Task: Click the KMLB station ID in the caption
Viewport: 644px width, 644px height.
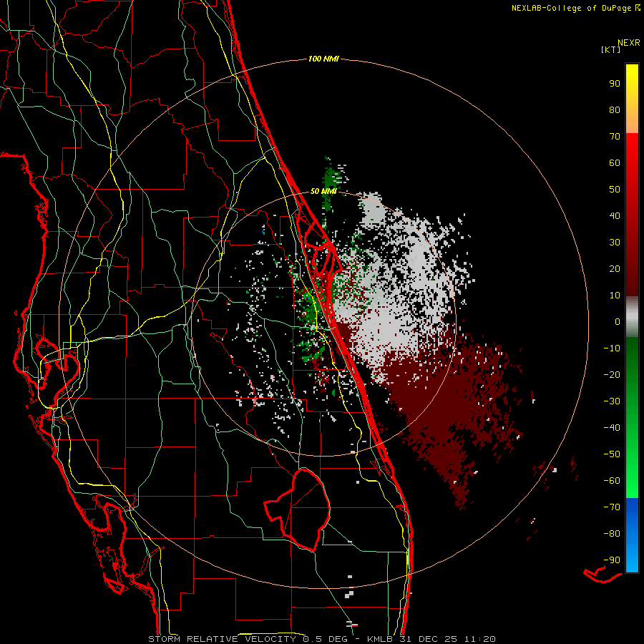Action: (x=379, y=639)
